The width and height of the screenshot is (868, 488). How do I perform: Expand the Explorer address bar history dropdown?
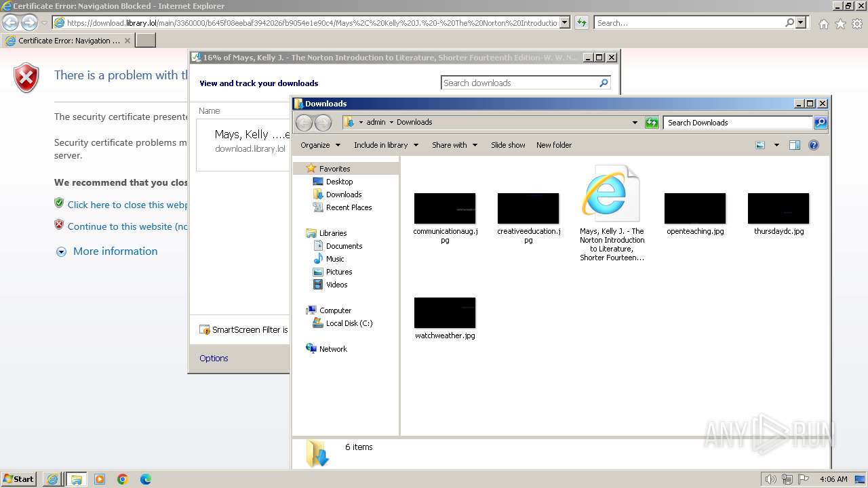[635, 123]
